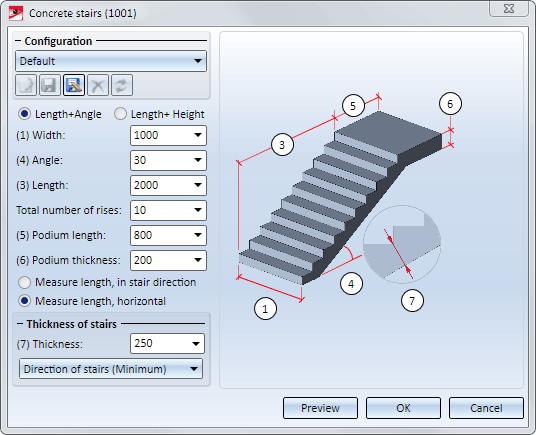Expand the (3) Length dropdown arrow
The image size is (536, 435).
pos(198,185)
